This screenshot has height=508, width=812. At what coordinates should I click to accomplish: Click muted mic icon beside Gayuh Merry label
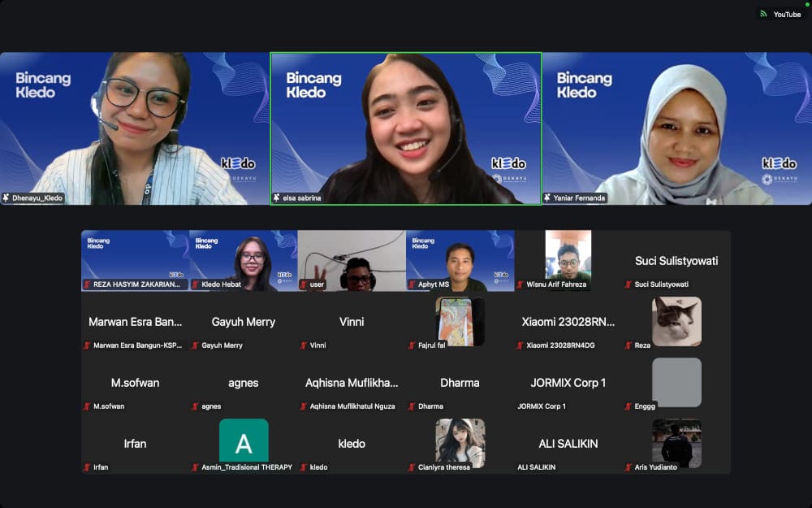point(195,345)
